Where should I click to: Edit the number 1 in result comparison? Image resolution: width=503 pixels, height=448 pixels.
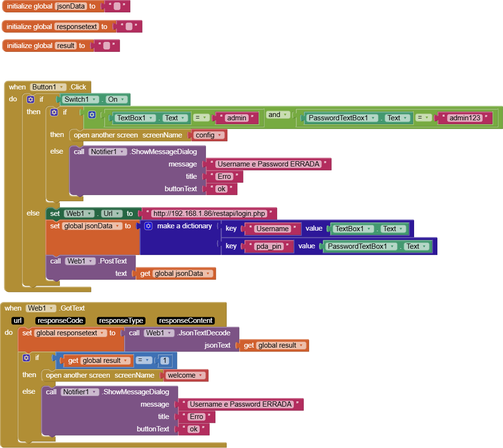coord(164,360)
